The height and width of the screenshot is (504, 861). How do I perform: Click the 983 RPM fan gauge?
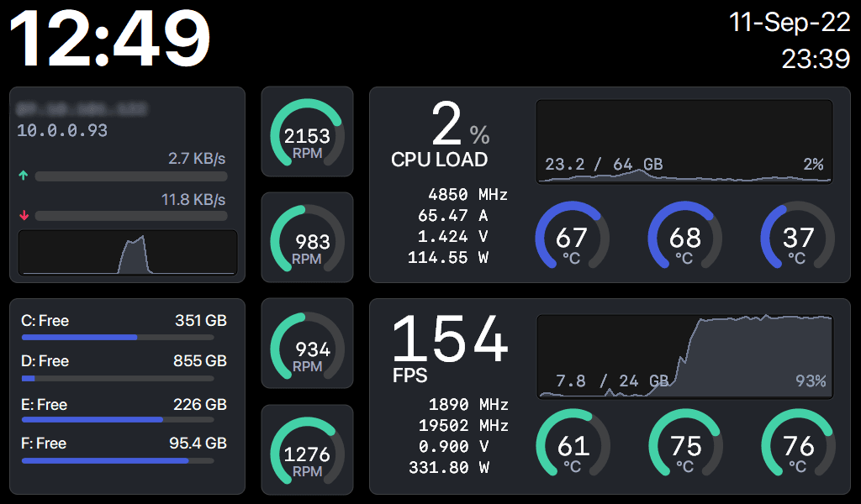(x=307, y=237)
